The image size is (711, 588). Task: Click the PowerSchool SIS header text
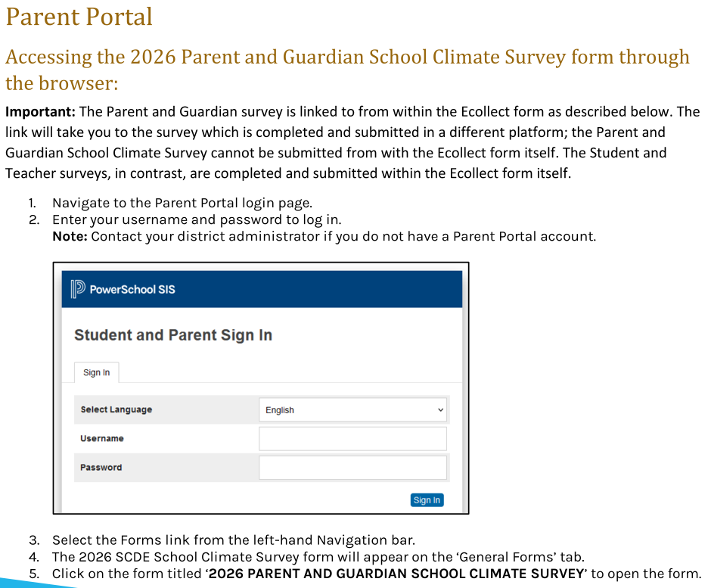132,289
